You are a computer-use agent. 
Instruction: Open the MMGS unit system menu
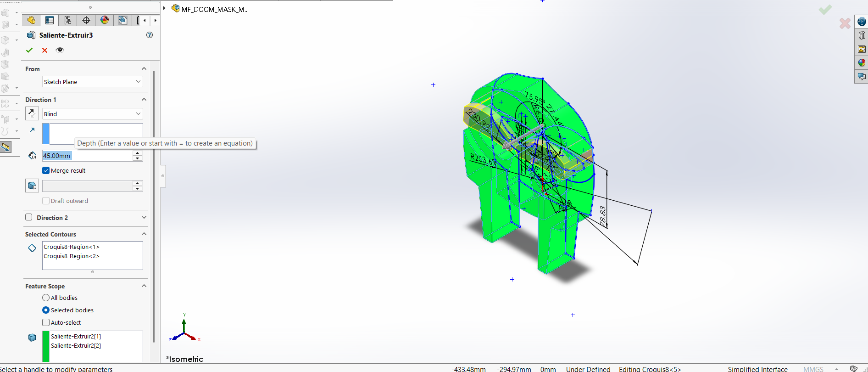pos(813,369)
